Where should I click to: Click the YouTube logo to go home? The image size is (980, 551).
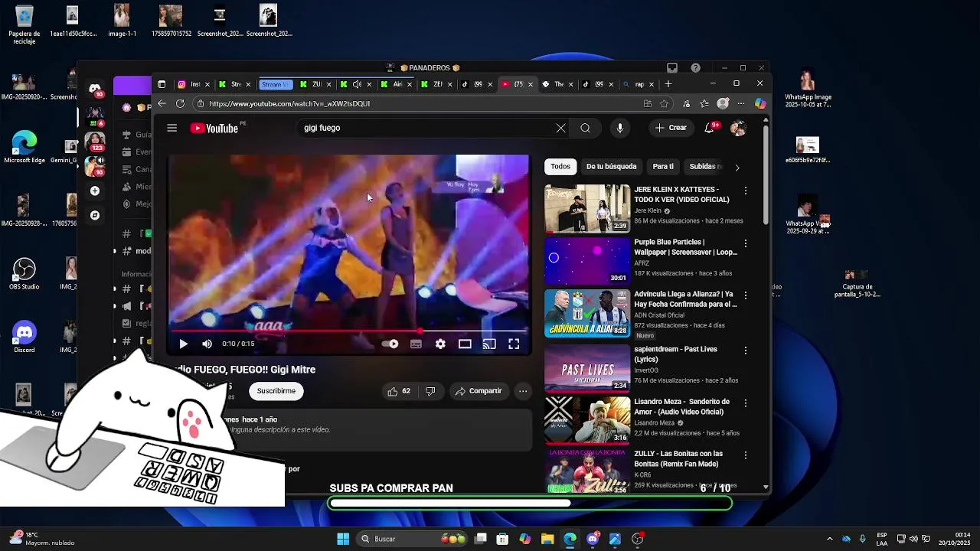click(x=214, y=128)
